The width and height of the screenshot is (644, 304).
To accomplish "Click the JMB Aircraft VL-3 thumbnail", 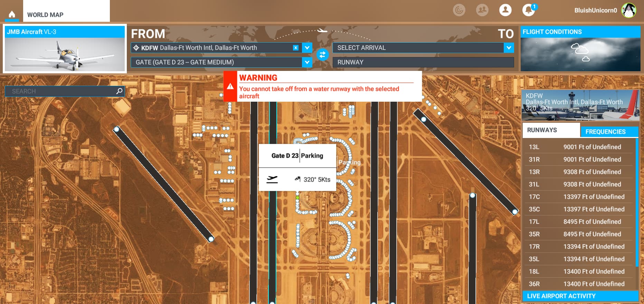I will pyautogui.click(x=65, y=54).
